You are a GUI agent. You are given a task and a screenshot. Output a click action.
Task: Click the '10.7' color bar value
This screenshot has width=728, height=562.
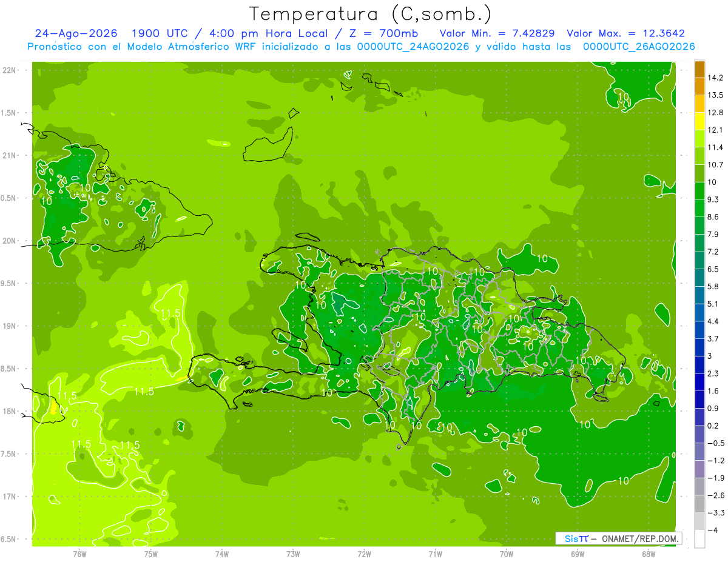(x=715, y=165)
